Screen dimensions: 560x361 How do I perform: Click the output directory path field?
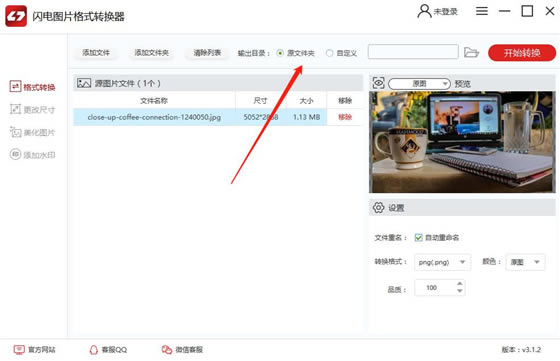[x=413, y=52]
